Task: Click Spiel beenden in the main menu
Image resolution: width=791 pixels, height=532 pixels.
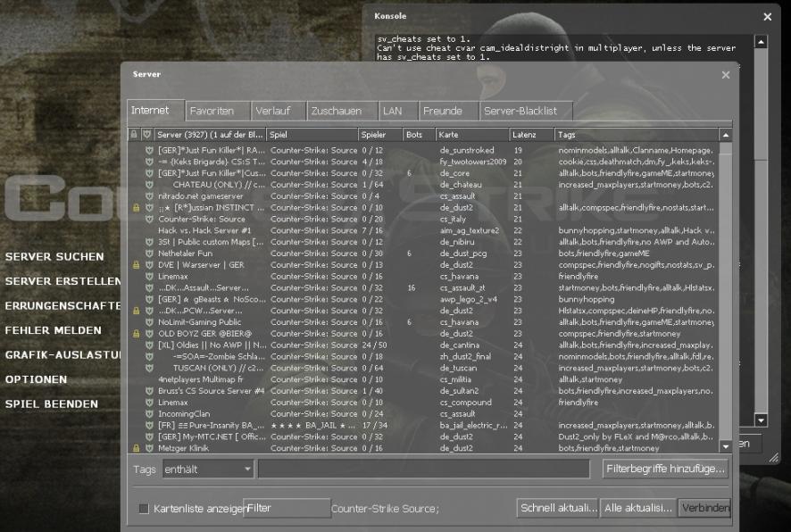Action: [52, 404]
